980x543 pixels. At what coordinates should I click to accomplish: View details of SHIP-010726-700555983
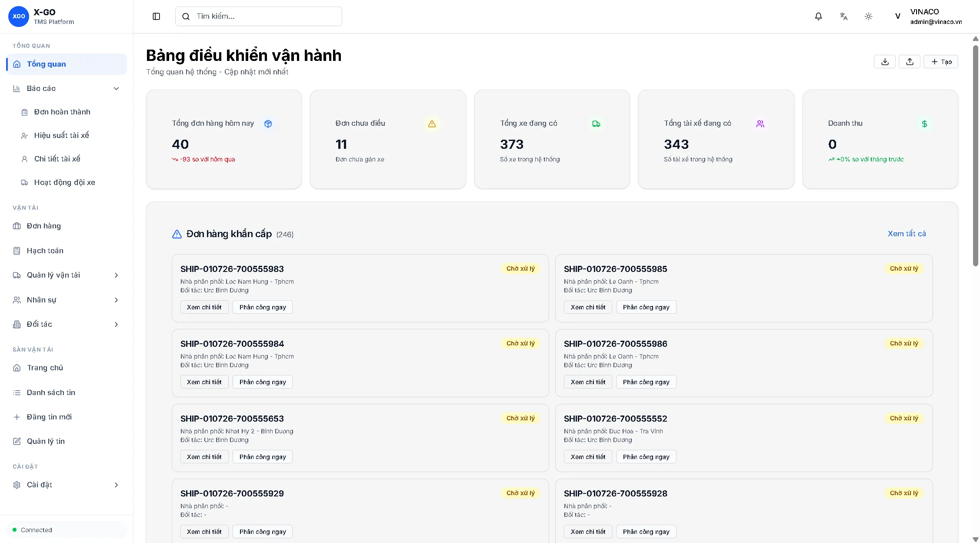204,307
